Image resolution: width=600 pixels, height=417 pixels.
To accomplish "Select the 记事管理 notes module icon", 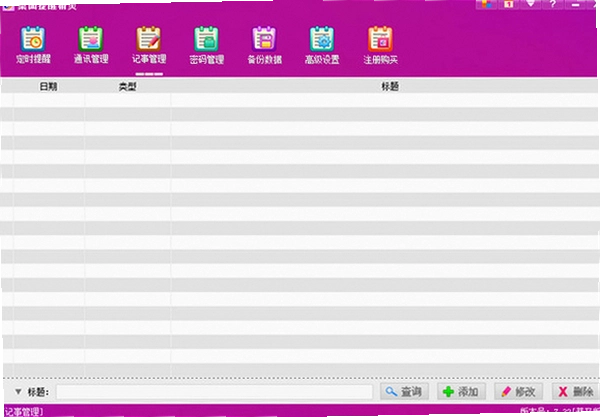I will [149, 45].
